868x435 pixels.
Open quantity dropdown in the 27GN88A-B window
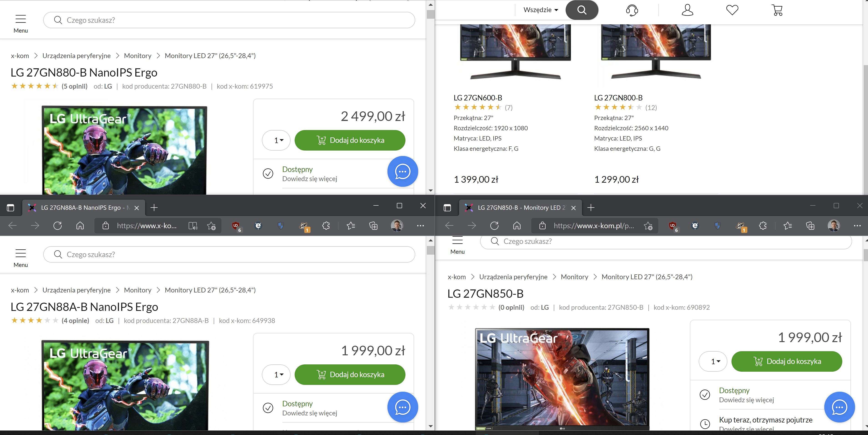276,375
